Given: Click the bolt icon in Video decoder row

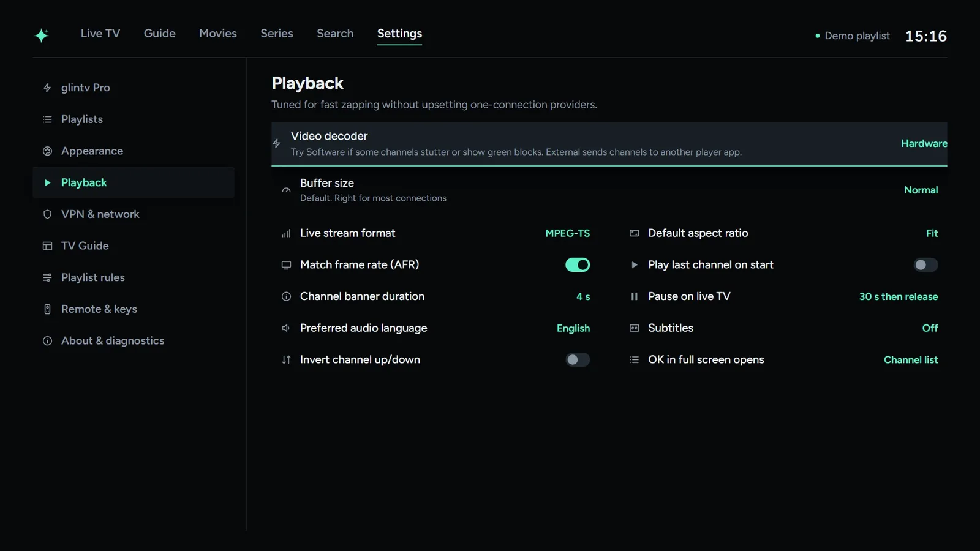Looking at the screenshot, I should pos(277,143).
